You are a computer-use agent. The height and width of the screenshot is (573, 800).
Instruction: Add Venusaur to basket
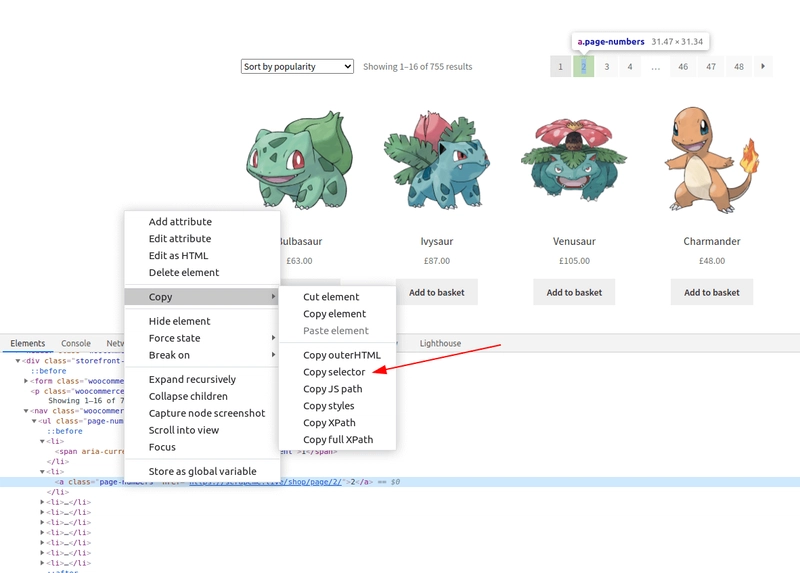tap(574, 292)
